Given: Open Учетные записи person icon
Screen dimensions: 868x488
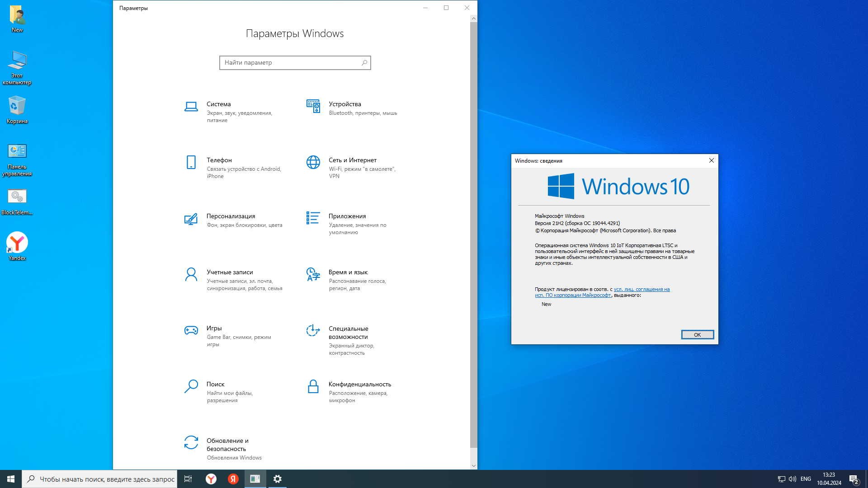Looking at the screenshot, I should (x=191, y=274).
